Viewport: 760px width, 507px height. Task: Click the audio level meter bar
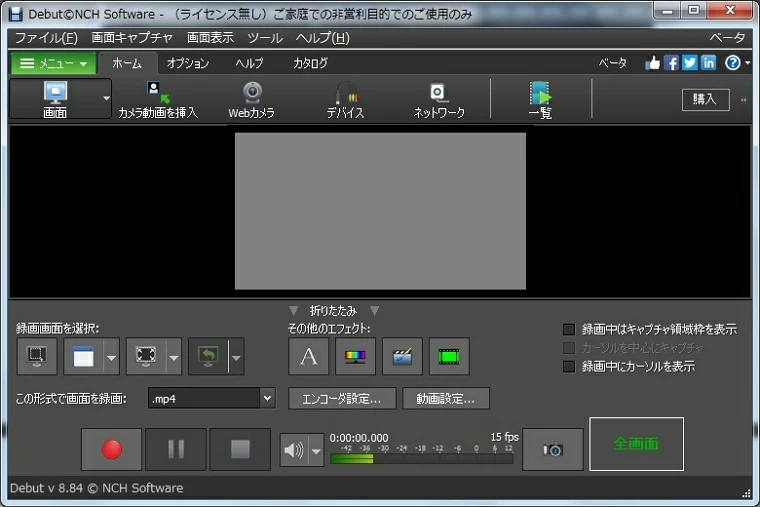pyautogui.click(x=422, y=459)
